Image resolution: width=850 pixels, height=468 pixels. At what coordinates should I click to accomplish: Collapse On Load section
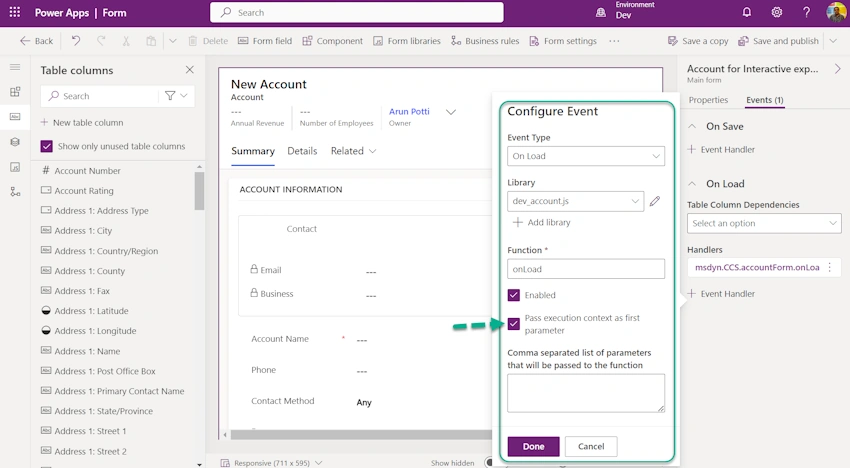692,184
